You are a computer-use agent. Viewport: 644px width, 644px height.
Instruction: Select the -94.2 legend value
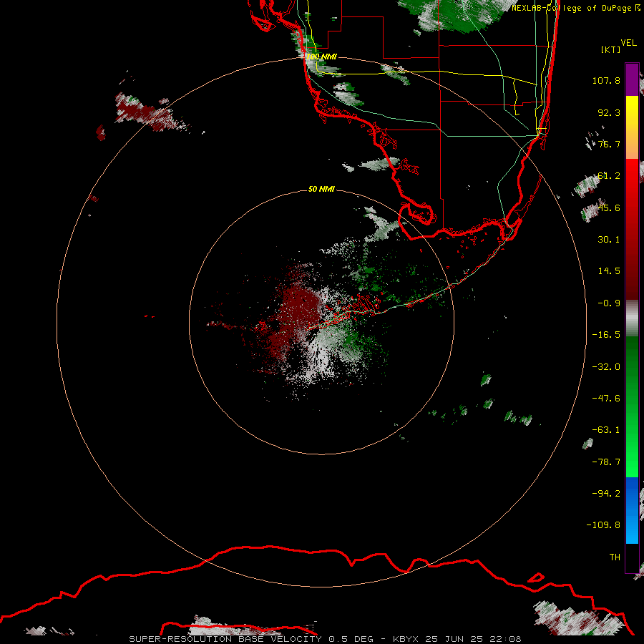tap(606, 494)
